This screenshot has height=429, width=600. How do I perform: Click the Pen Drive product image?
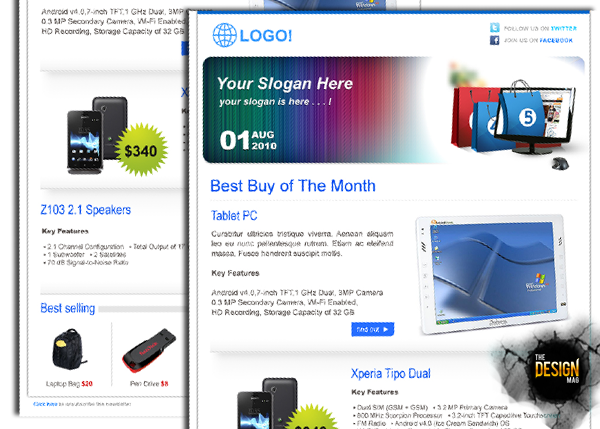click(x=149, y=350)
